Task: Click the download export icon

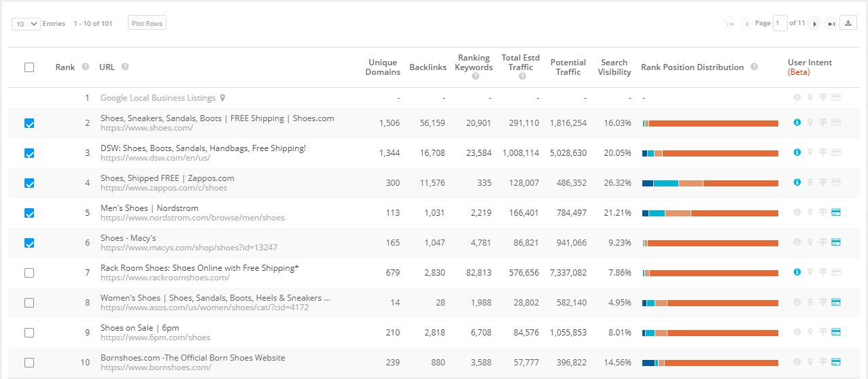Action: [x=848, y=23]
